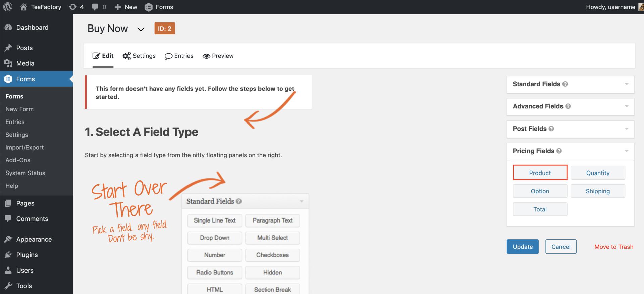Click help icon beside Standard Fields panel title
The height and width of the screenshot is (294, 644).
(565, 84)
